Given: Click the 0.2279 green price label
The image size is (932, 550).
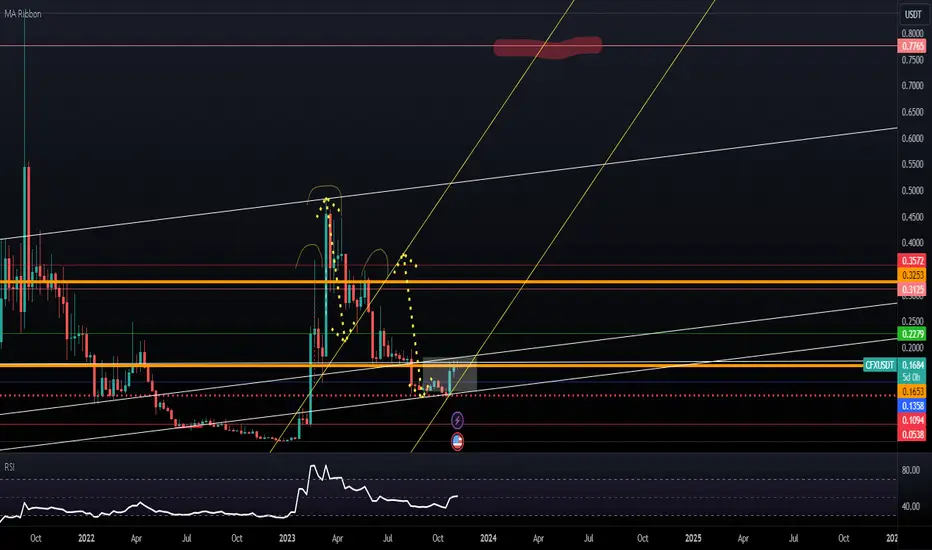Looking at the screenshot, I should [912, 334].
